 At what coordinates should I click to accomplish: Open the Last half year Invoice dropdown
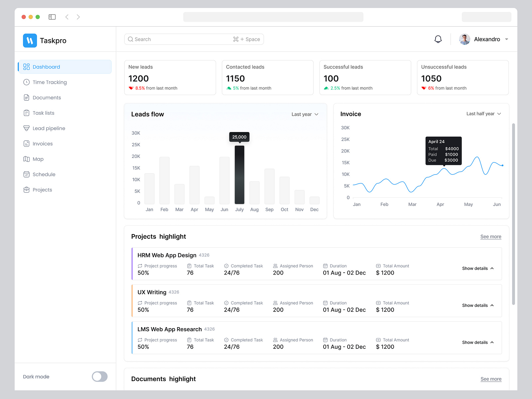(x=483, y=113)
